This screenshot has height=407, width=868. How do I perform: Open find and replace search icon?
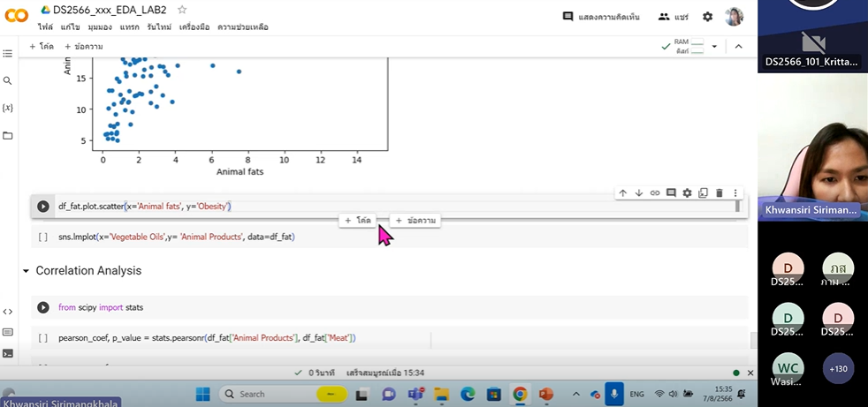pos(8,80)
